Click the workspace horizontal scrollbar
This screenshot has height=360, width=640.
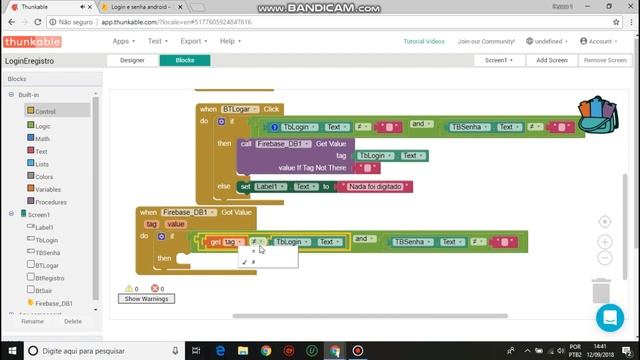370,316
